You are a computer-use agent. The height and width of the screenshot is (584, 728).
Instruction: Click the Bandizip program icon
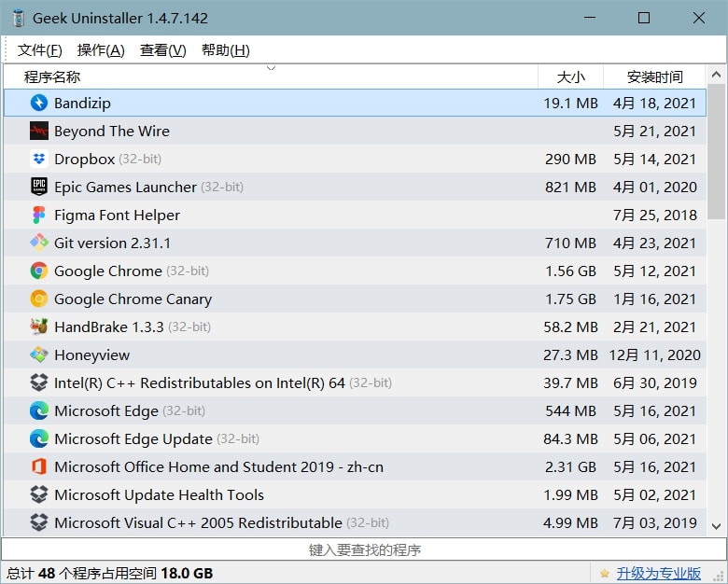click(x=39, y=103)
